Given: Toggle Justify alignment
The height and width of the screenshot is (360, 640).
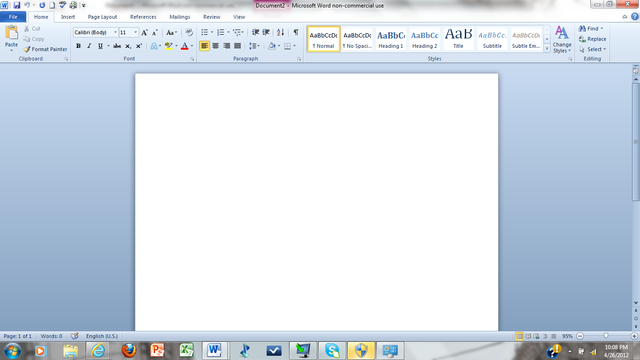Looking at the screenshot, I should coord(237,46).
